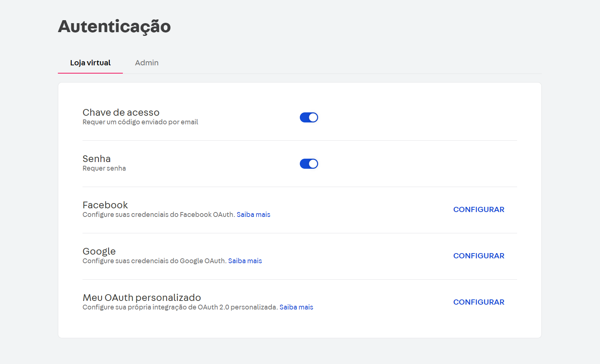Click CONFIGURAR next to Google

pyautogui.click(x=479, y=256)
